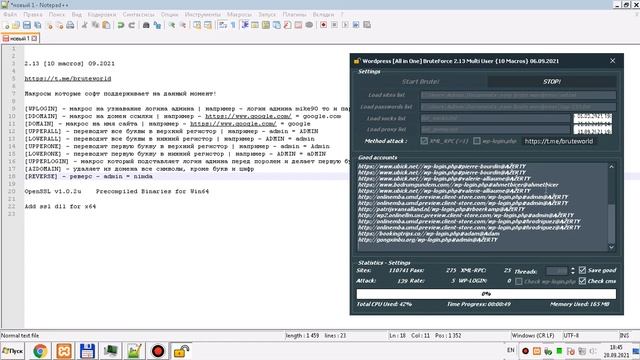Undo the last edit (green arrow)
This screenshot has width=640, height=360.
coord(121,25)
